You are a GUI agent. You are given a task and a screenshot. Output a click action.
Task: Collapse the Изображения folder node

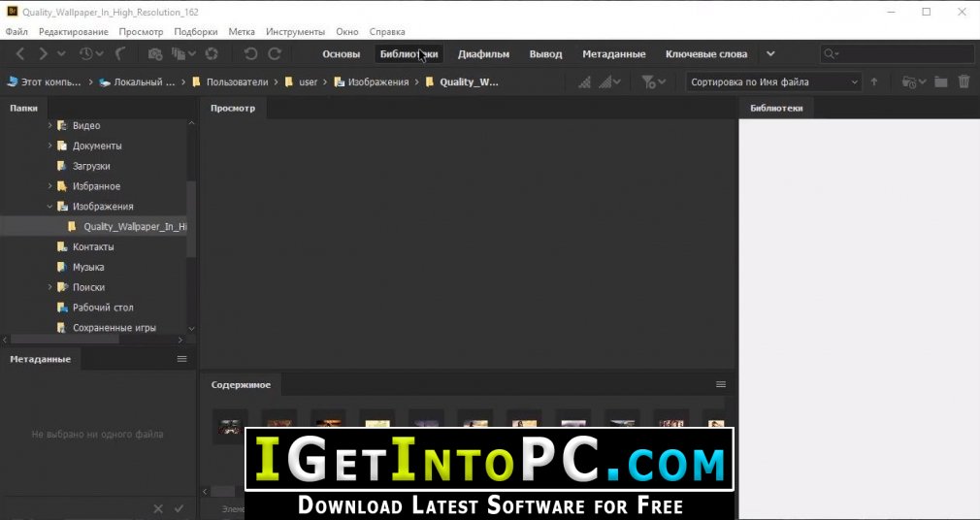coord(50,207)
